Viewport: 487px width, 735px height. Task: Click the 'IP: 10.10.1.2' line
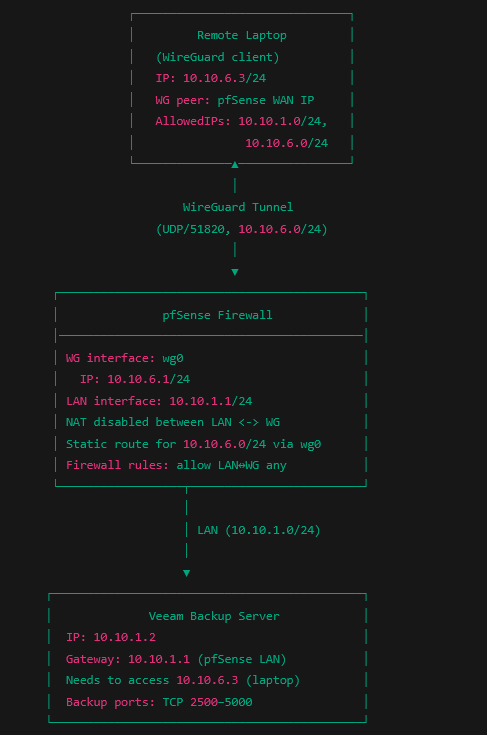[x=111, y=638]
